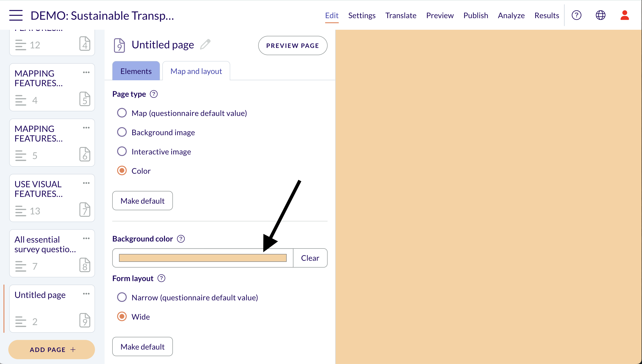Image resolution: width=642 pixels, height=364 pixels.
Task: Open options menu for page 6 card
Action: click(x=86, y=128)
